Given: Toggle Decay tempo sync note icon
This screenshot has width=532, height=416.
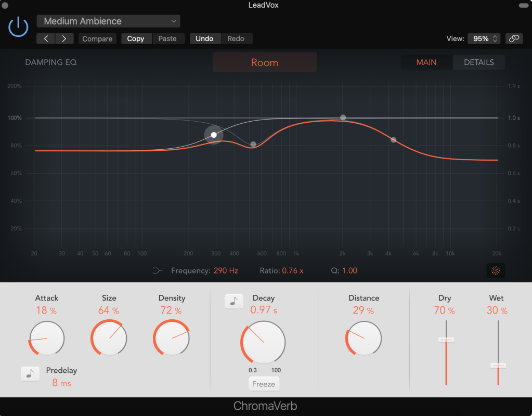Looking at the screenshot, I should [x=233, y=301].
